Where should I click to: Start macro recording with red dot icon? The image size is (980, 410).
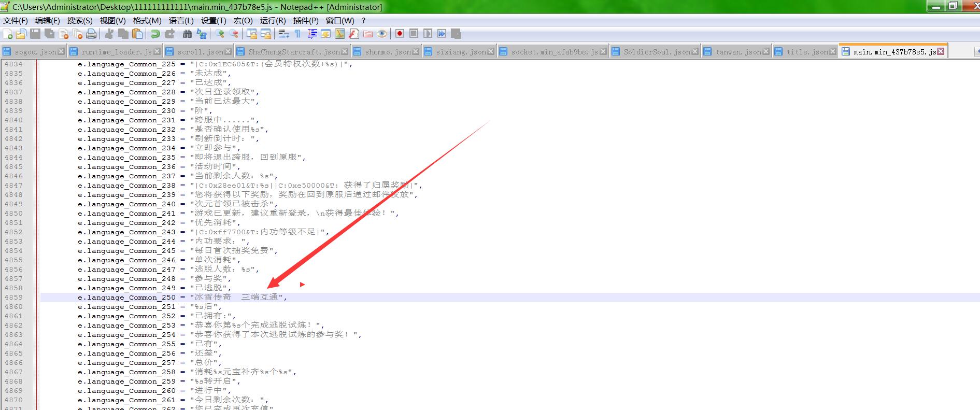tap(400, 34)
